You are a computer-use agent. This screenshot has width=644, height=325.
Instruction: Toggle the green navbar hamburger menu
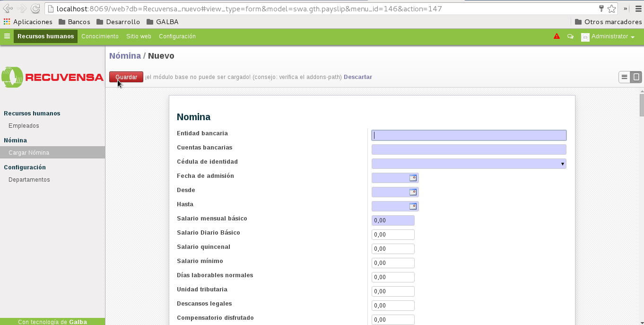click(x=7, y=36)
